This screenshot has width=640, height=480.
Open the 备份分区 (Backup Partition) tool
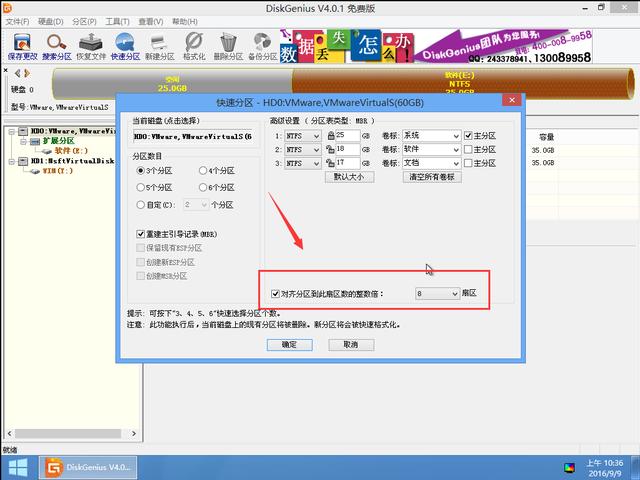click(x=263, y=45)
